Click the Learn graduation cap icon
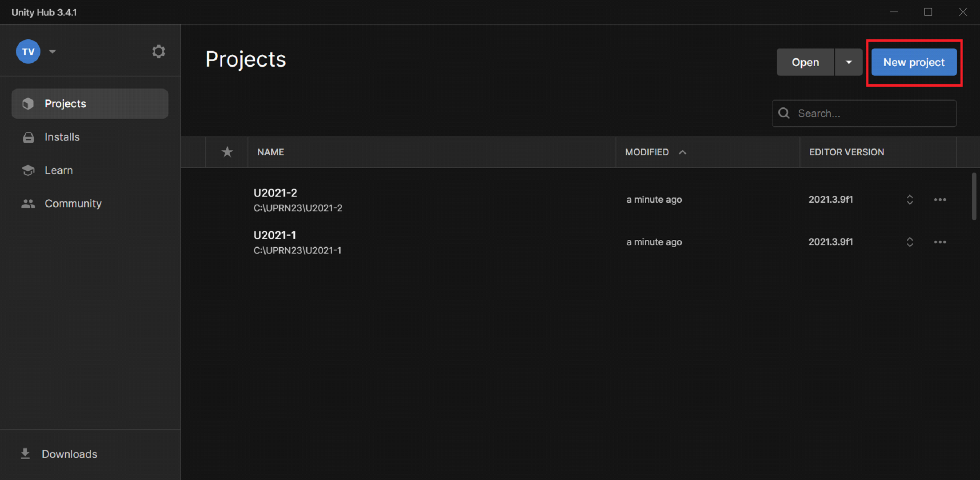This screenshot has height=480, width=980. [x=28, y=170]
